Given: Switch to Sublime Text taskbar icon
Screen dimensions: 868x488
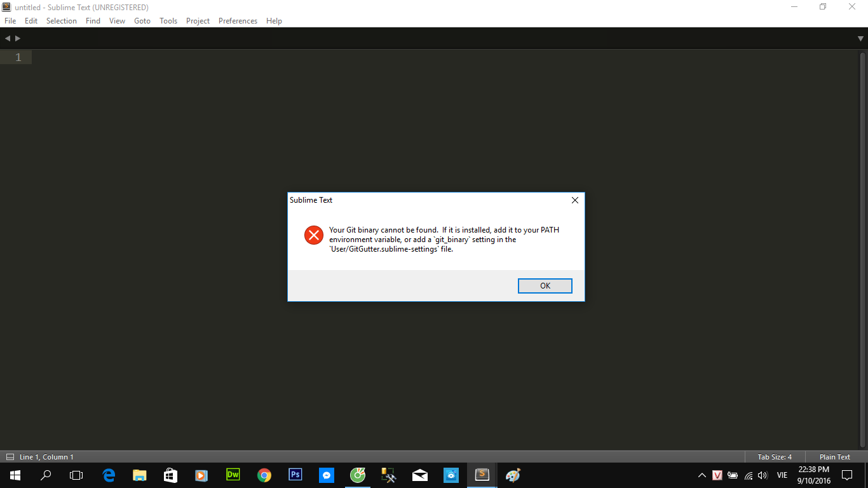Looking at the screenshot, I should point(482,475).
